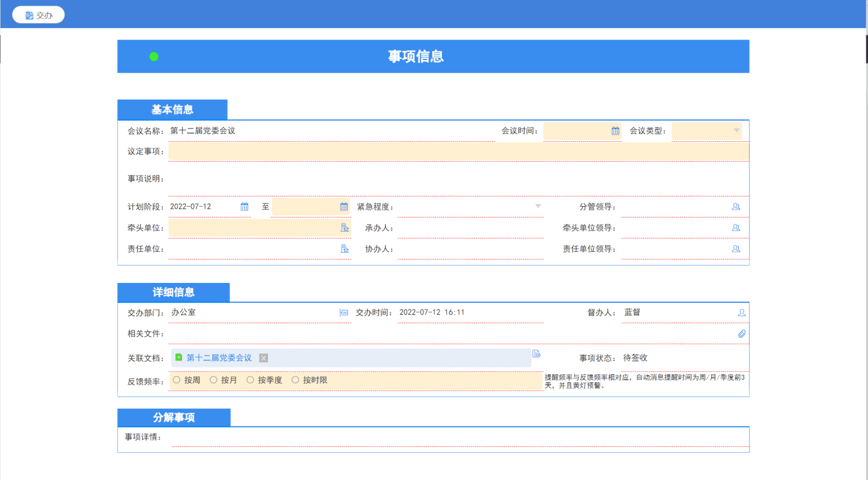
Task: Click the 关联文档 add document icon
Action: pyautogui.click(x=536, y=354)
